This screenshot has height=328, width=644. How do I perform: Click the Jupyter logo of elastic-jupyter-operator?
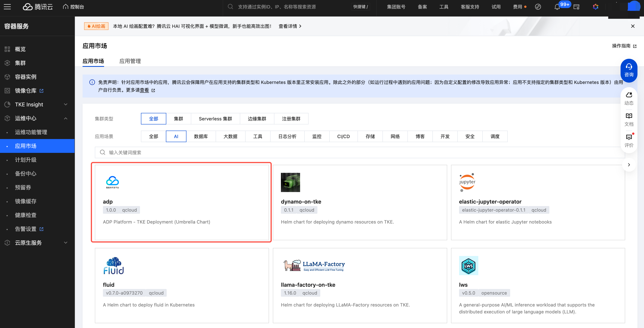467,182
